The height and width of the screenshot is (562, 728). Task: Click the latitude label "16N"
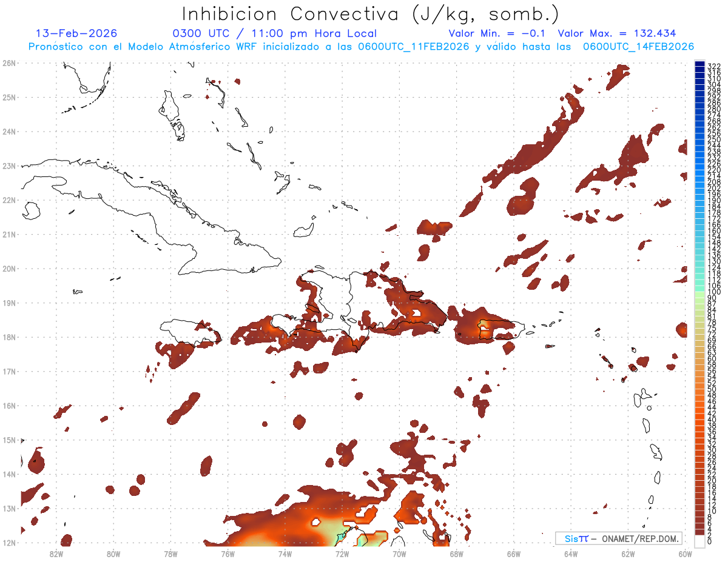tap(9, 406)
